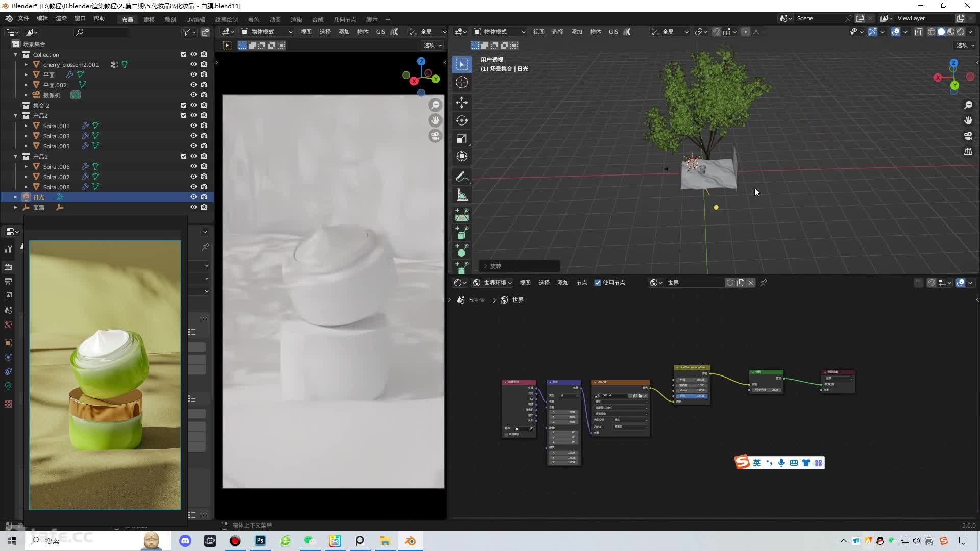This screenshot has width=980, height=551.
Task: Open the 渲染 menu
Action: pyautogui.click(x=61, y=18)
